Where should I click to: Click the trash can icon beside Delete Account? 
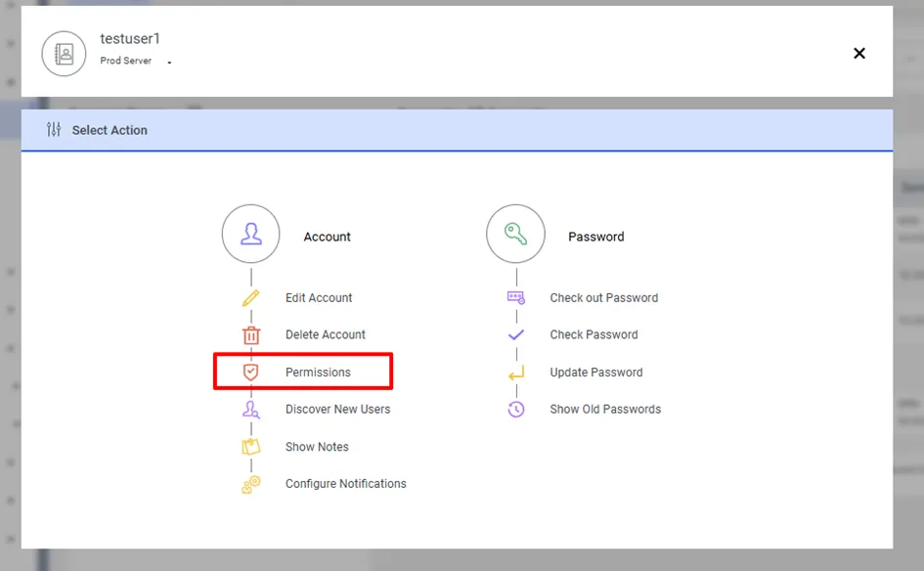(x=251, y=335)
